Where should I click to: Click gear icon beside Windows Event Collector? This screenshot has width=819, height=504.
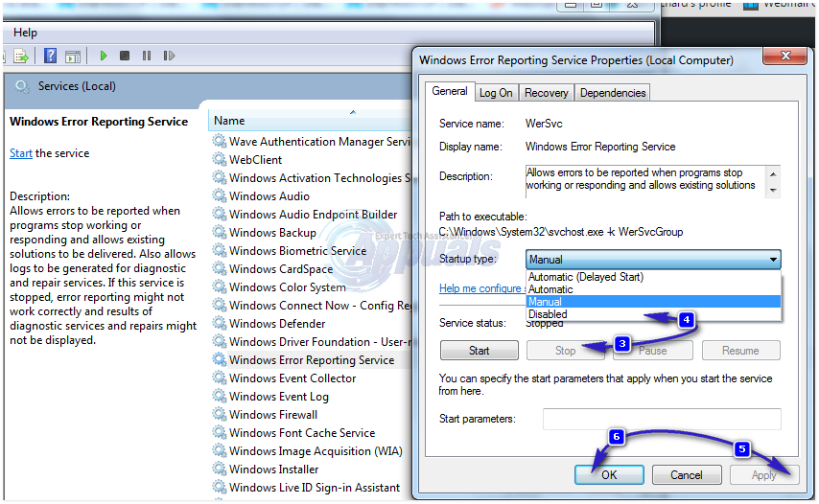[x=220, y=378]
